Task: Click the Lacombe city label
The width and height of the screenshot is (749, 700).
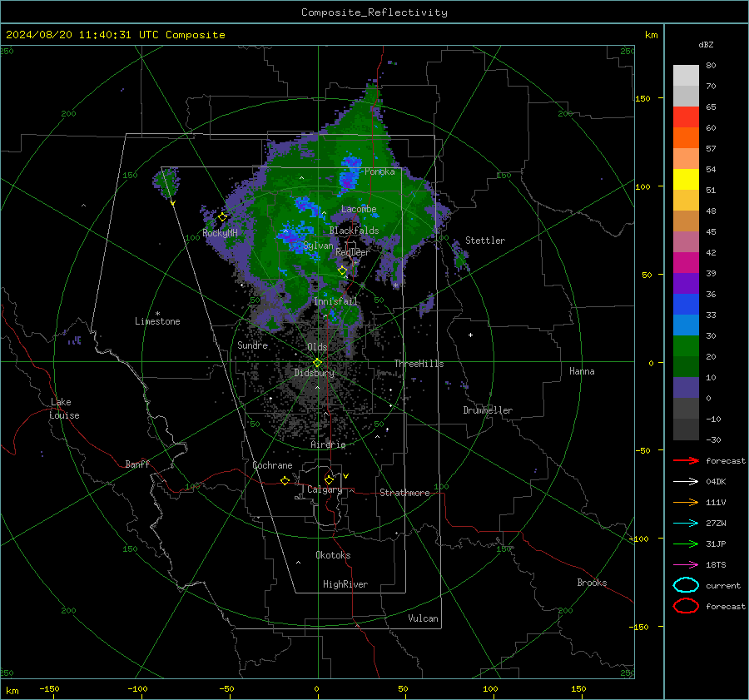Action: point(359,209)
